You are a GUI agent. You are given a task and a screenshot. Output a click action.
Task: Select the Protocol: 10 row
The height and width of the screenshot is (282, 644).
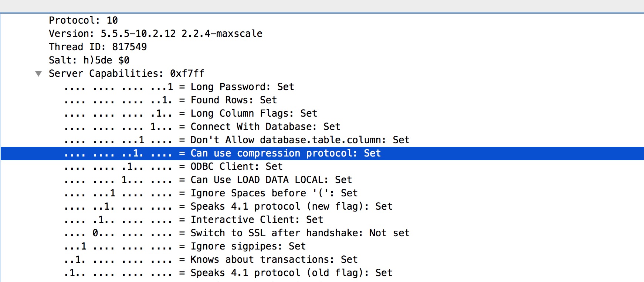[83, 20]
